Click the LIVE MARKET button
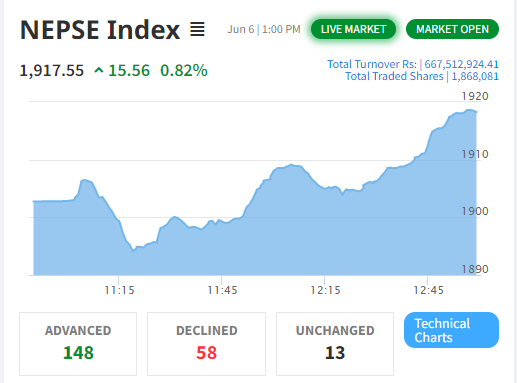Image resolution: width=517 pixels, height=383 pixels. [x=353, y=29]
